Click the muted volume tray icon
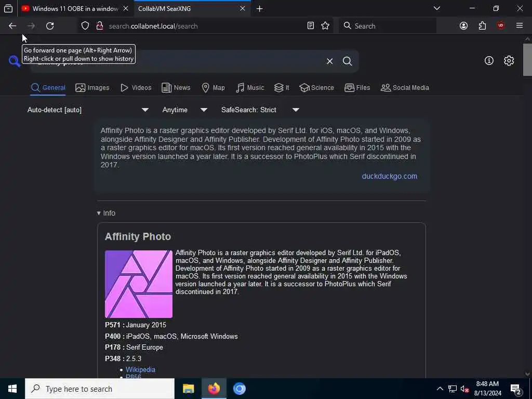This screenshot has width=532, height=399. click(x=464, y=389)
